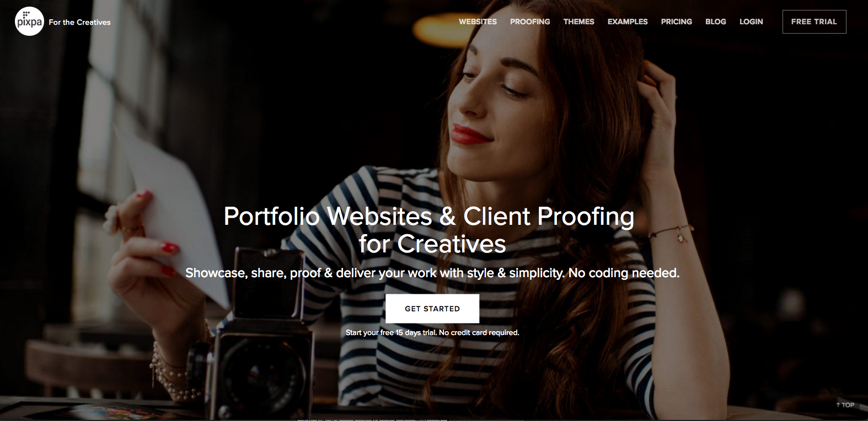Click the up-arrow icon beside TOP
Viewport: 868px width, 421px height.
[x=838, y=404]
